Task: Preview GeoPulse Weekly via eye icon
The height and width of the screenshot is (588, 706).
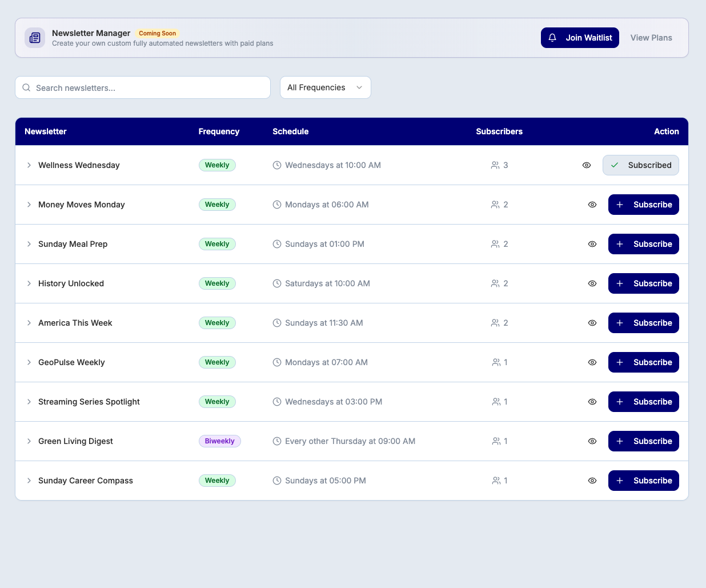Action: (x=592, y=362)
